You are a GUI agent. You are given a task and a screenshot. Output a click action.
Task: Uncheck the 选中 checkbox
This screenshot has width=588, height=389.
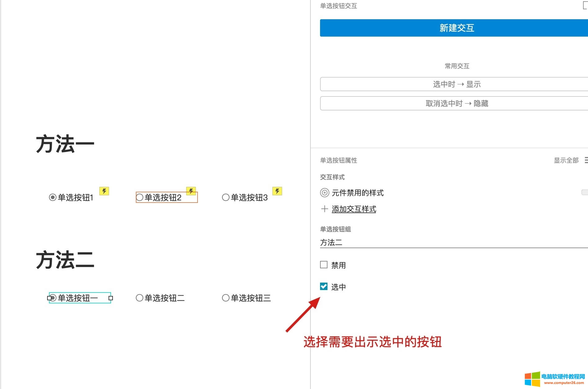(324, 286)
